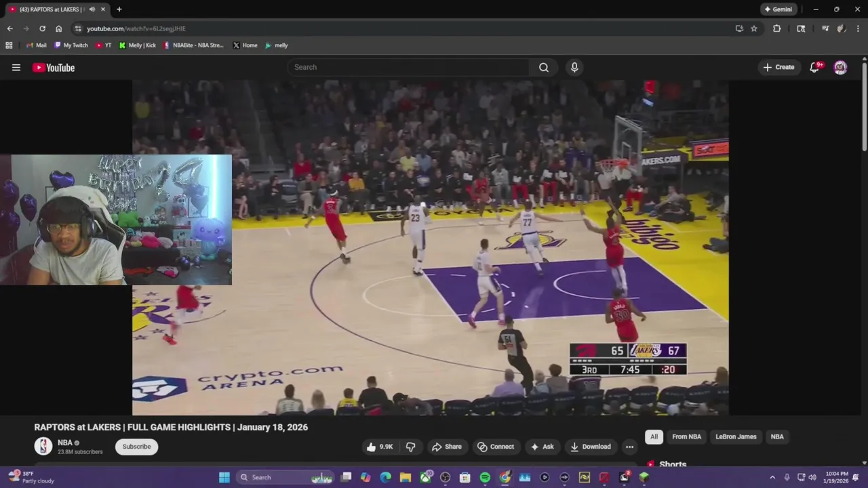
Task: Click the Connect button
Action: click(495, 447)
